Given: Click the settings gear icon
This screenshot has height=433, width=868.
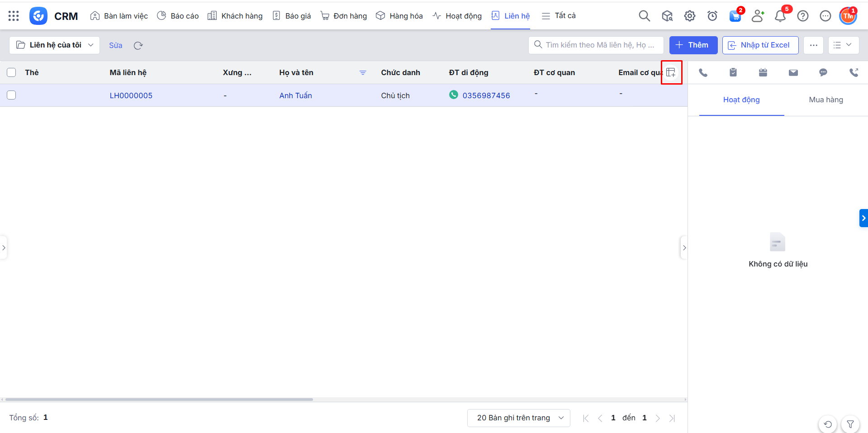Looking at the screenshot, I should coord(689,16).
